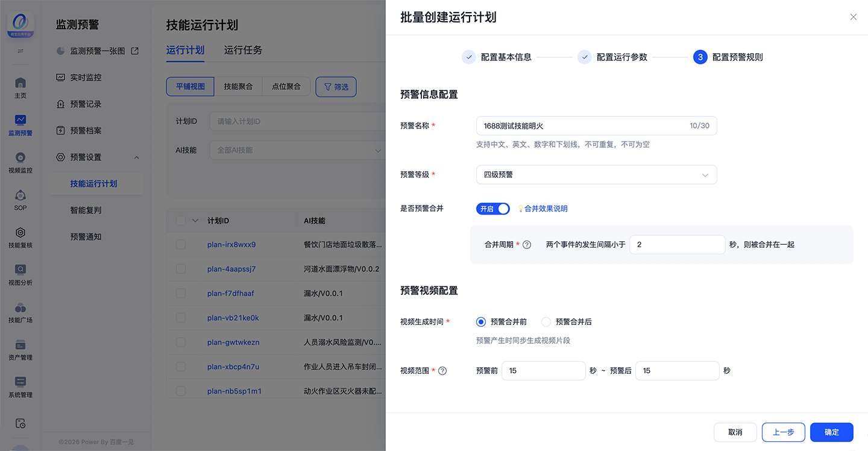Select the 预警合并前 radio option
The width and height of the screenshot is (868, 451).
click(481, 322)
